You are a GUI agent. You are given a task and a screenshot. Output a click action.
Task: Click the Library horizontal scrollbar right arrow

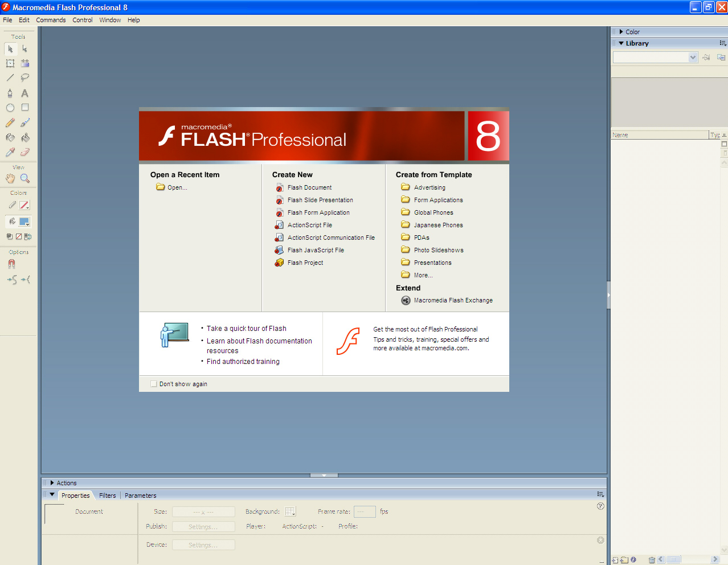pyautogui.click(x=715, y=560)
